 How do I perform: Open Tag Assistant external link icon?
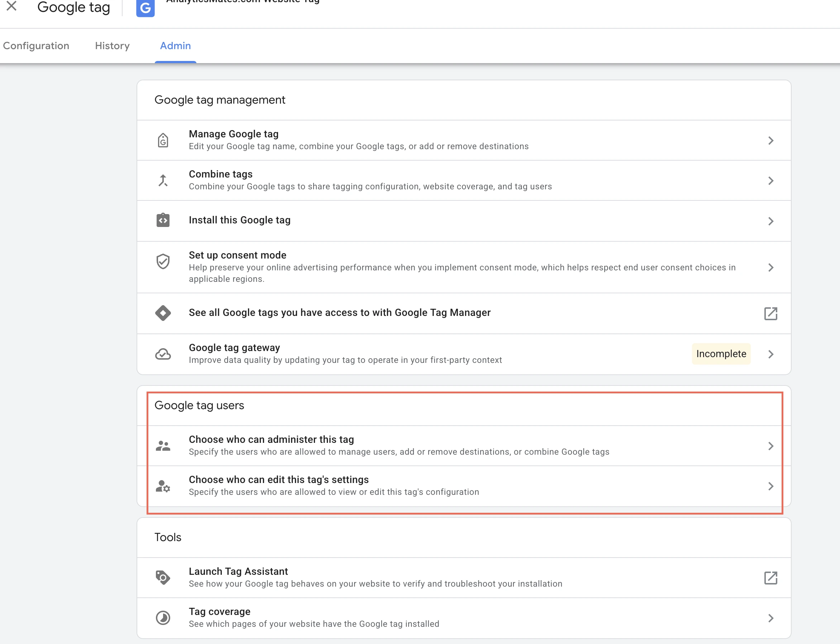771,578
